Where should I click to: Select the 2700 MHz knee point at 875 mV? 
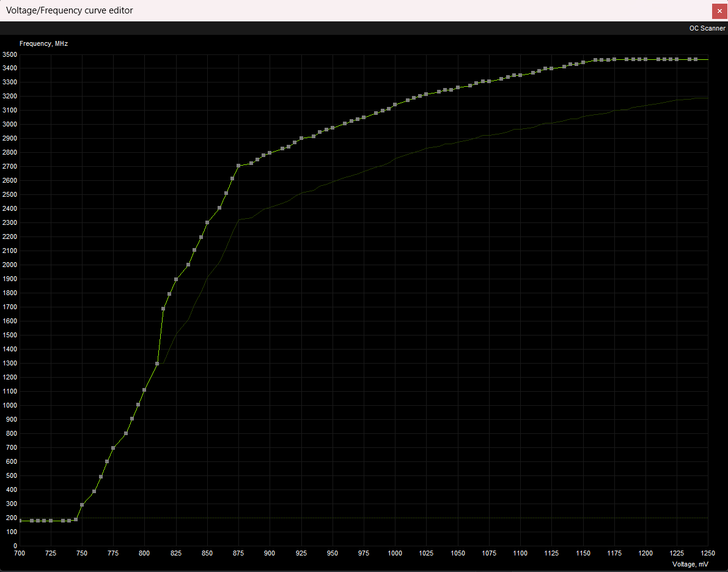coord(238,165)
